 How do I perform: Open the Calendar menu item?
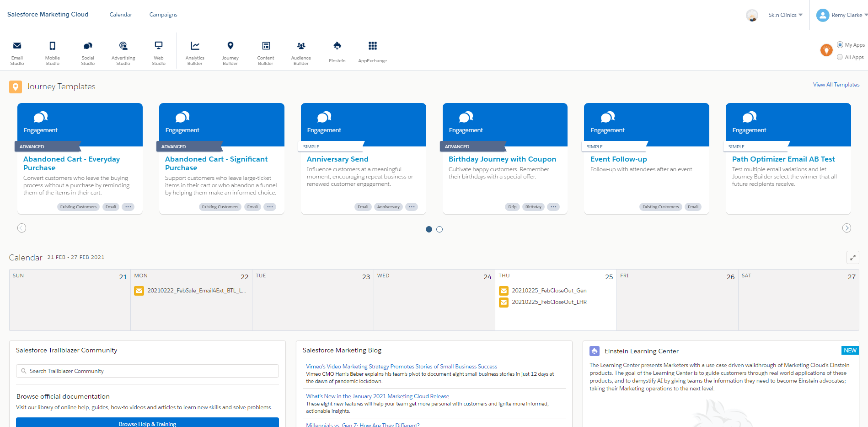121,15
